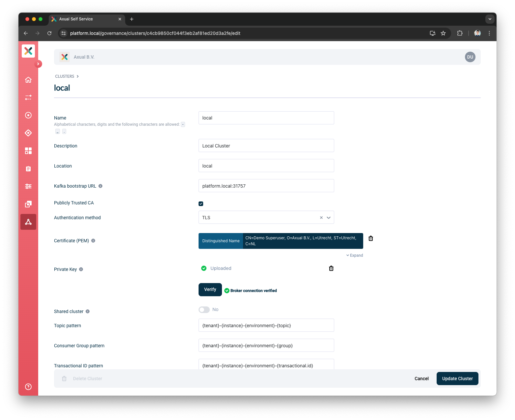Switch to Axual Self Service tab
Image resolution: width=515 pixels, height=420 pixels.
pyautogui.click(x=87, y=19)
